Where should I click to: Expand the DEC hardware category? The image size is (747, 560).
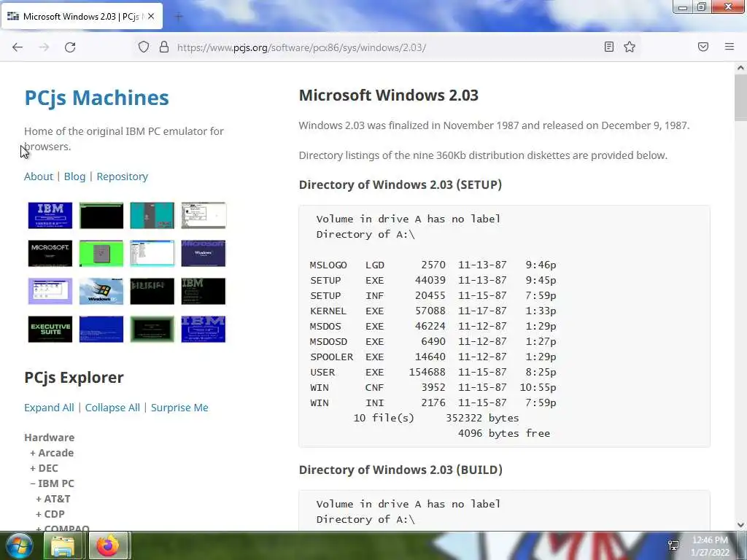[44, 468]
